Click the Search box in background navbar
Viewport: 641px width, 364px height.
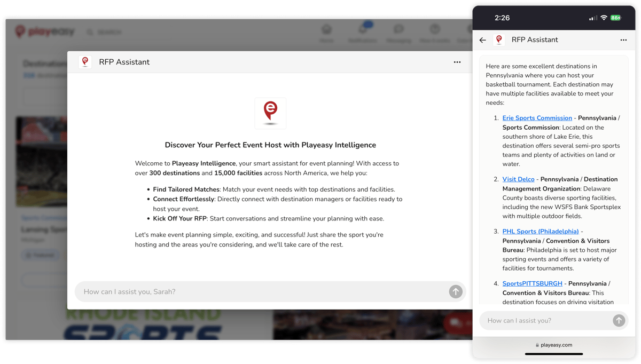coord(104,33)
